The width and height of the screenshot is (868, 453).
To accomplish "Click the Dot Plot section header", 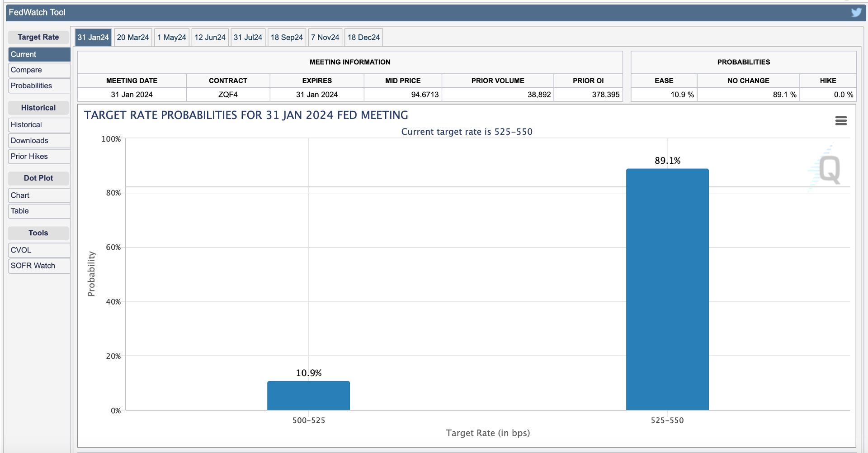I will (x=38, y=178).
